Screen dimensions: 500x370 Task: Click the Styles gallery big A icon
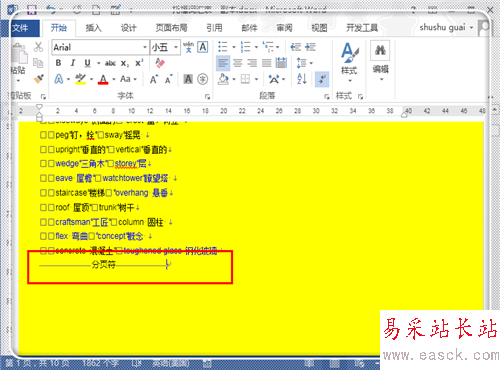point(349,53)
